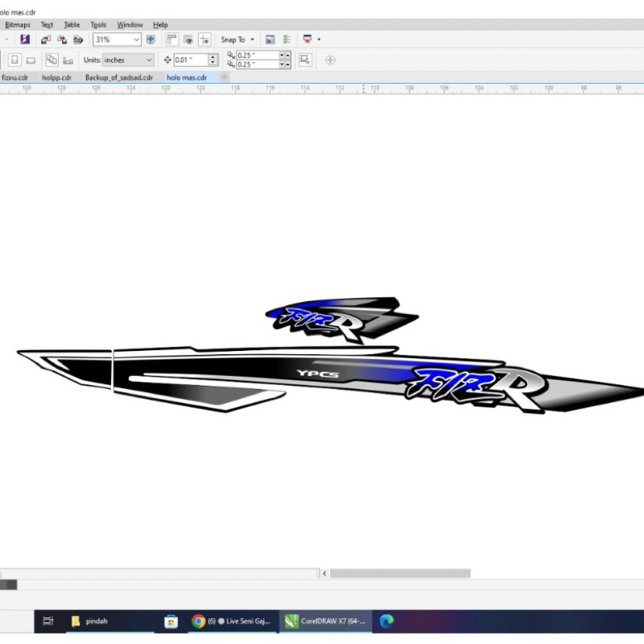Image resolution: width=644 pixels, height=644 pixels.
Task: Switch to holpp.cdr document tab
Action: click(56, 77)
